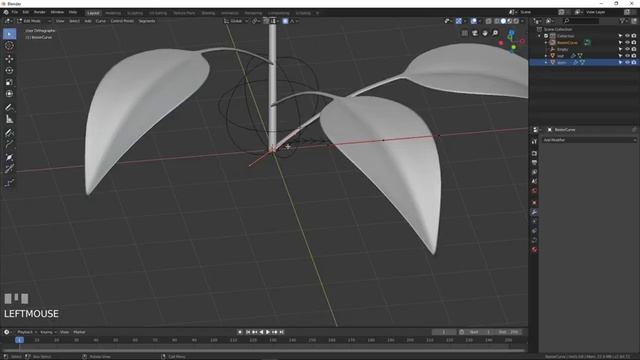This screenshot has height=360, width=640.
Task: Open the Modifier properties tab
Action: pos(534,212)
